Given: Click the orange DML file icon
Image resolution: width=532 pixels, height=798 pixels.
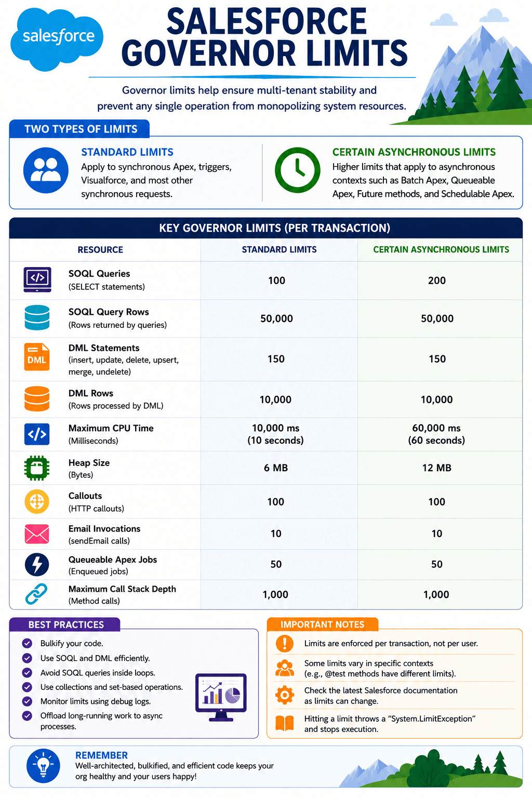Looking at the screenshot, I should (37, 357).
